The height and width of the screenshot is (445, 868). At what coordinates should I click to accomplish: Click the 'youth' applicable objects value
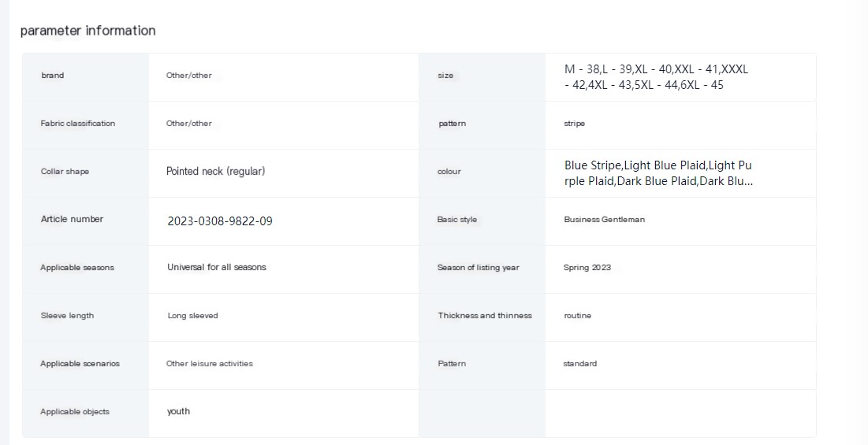pyautogui.click(x=178, y=412)
